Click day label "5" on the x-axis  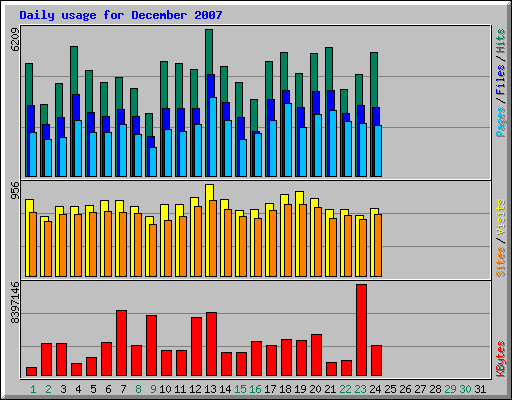click(x=93, y=389)
